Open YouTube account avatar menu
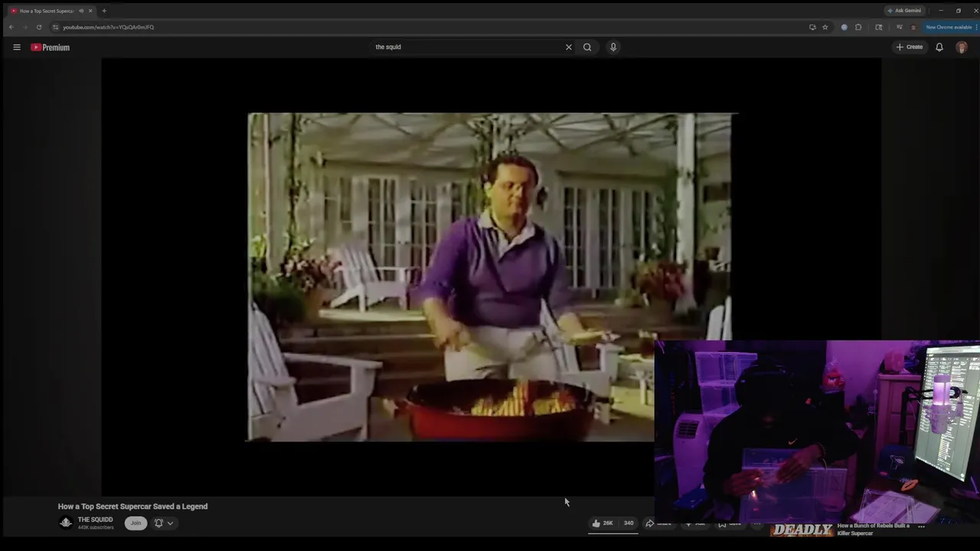 [x=962, y=47]
